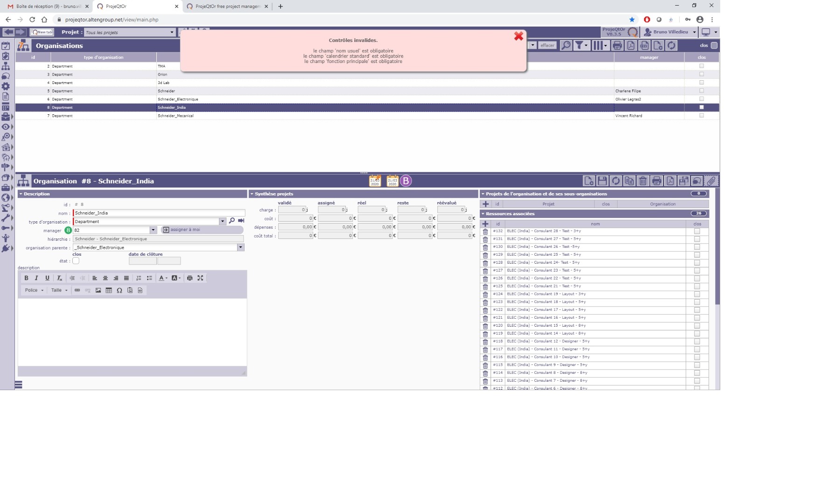836x504 pixels.
Task: Toggle the 'clos' état checkbox in Description
Action: coord(76,261)
